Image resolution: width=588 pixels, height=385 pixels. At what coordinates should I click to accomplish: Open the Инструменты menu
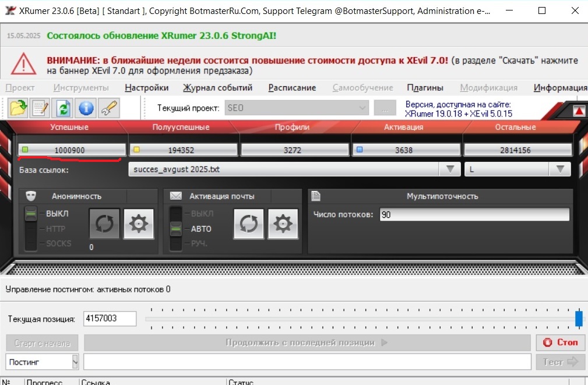pos(81,88)
